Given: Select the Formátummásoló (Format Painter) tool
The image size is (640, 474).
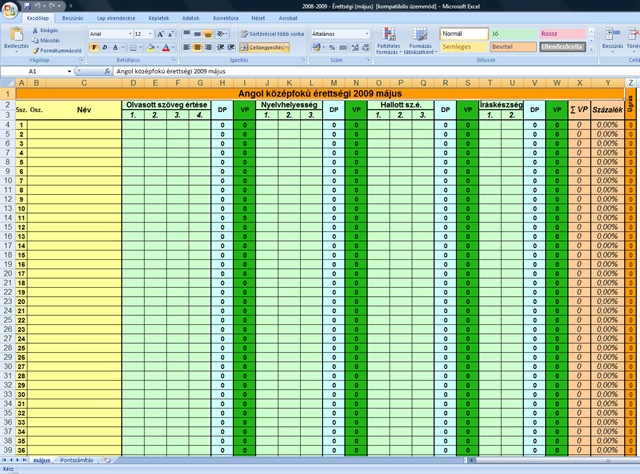Looking at the screenshot, I should point(37,49).
